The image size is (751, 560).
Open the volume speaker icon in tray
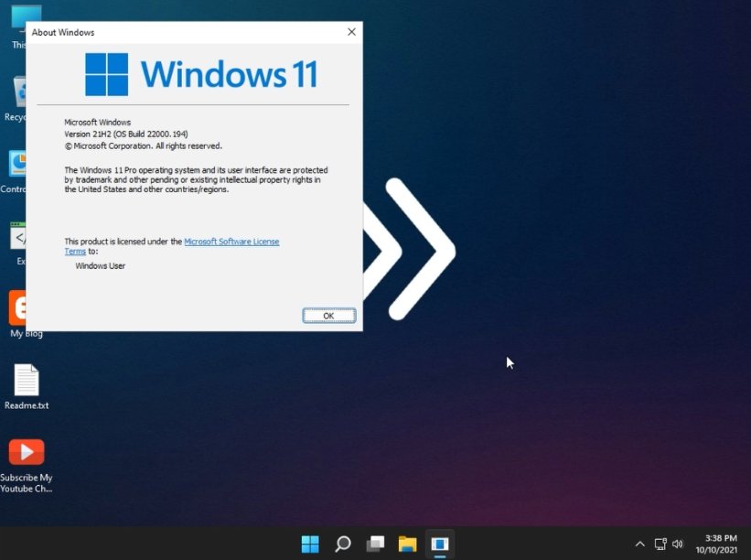pyautogui.click(x=678, y=544)
